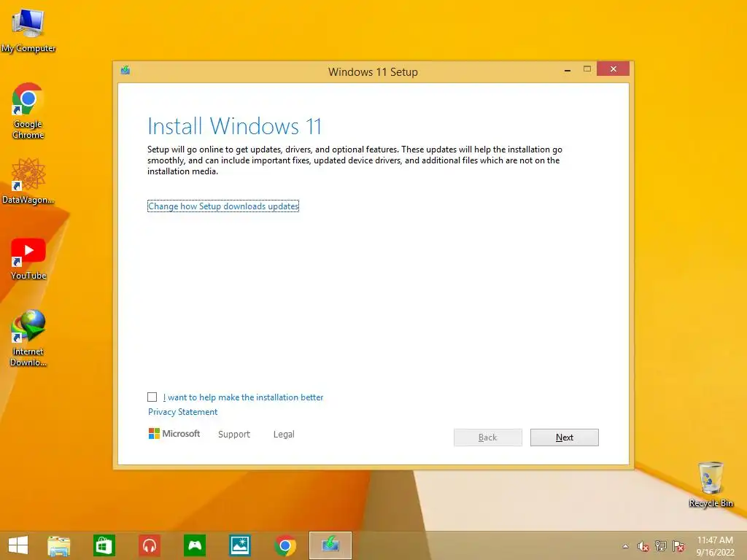Click the Legal link
This screenshot has width=747, height=560.
284,435
